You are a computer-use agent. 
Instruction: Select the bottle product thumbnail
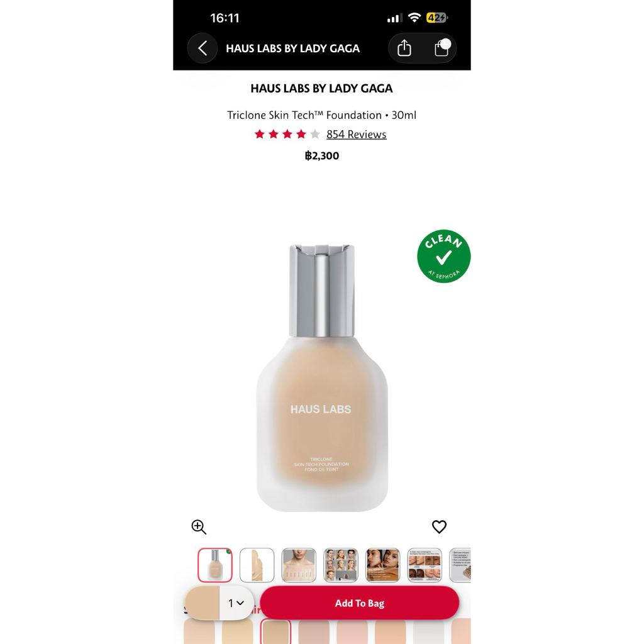coord(215,565)
